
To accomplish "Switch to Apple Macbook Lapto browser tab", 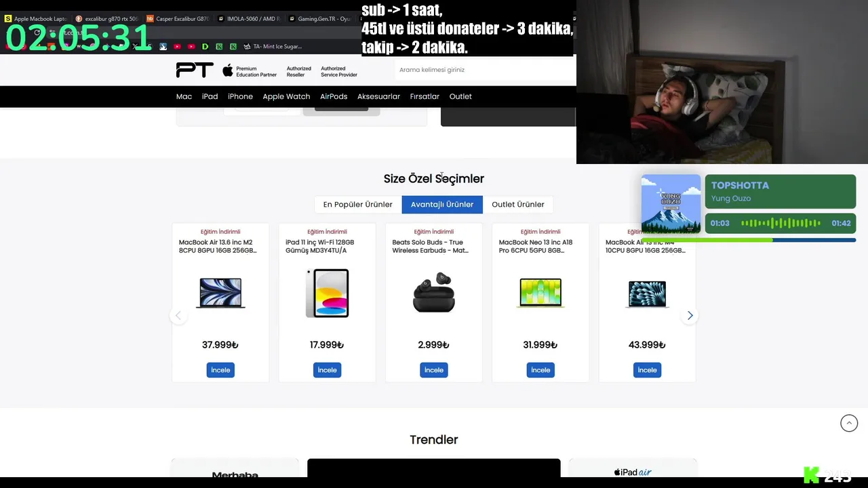I will [35, 19].
